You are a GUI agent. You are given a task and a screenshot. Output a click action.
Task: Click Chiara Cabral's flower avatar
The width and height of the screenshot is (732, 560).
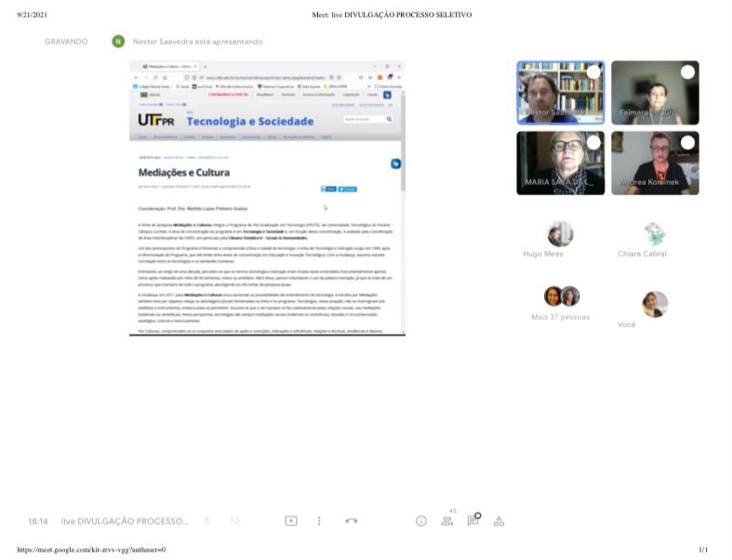click(x=655, y=233)
